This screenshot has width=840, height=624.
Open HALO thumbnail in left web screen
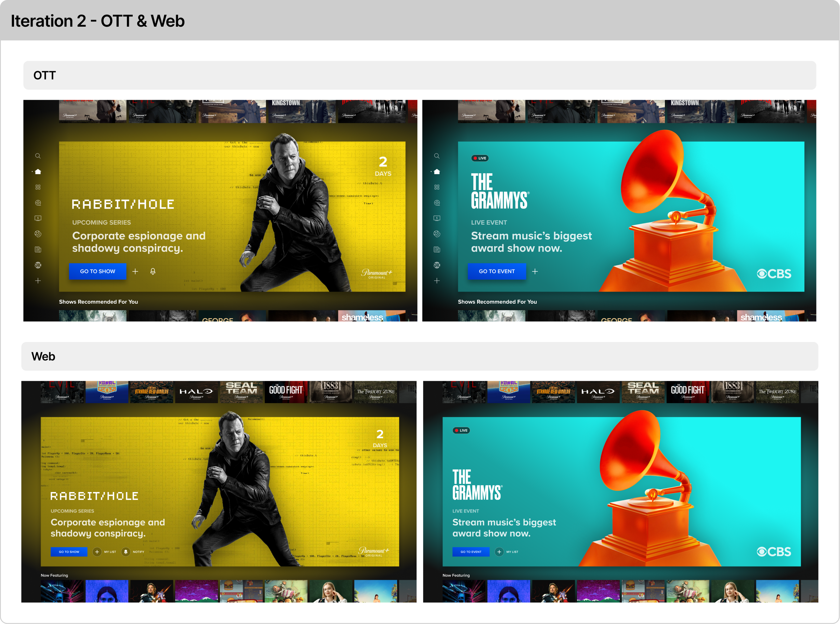click(196, 392)
